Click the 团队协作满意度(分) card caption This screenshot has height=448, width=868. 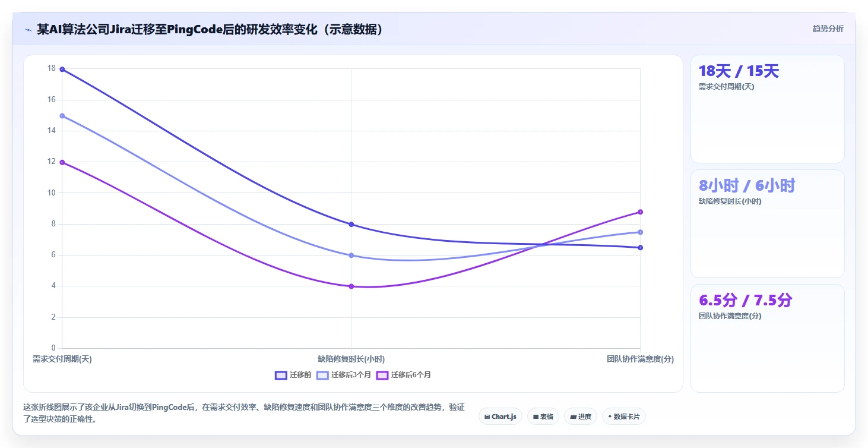[730, 316]
